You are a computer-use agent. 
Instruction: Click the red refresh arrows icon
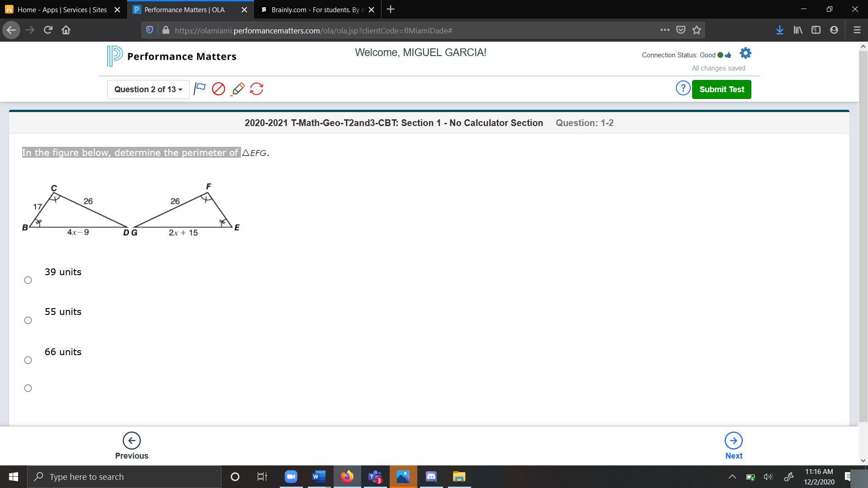tap(256, 89)
